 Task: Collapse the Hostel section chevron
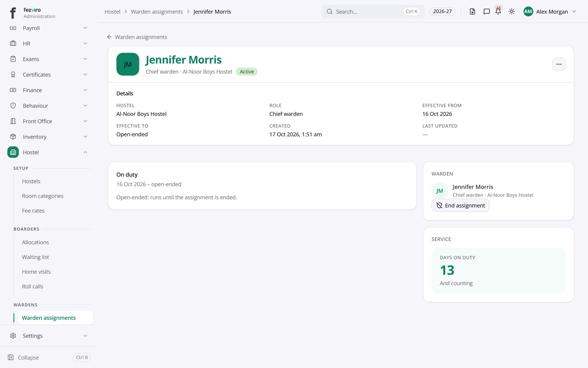(x=85, y=152)
